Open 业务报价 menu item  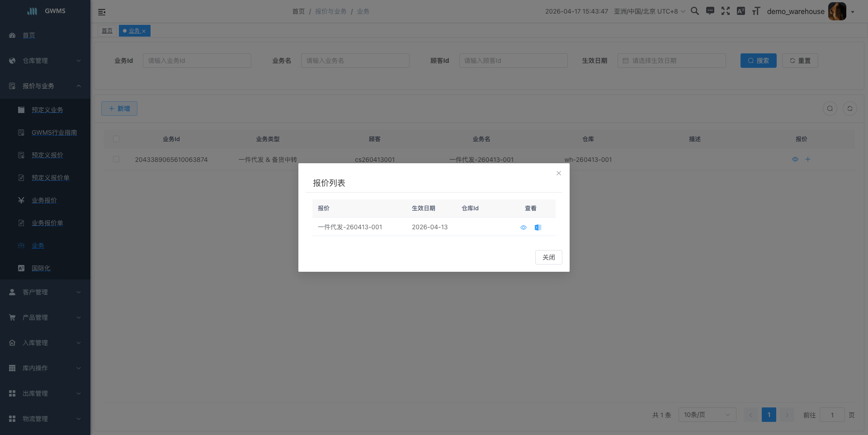click(x=45, y=200)
